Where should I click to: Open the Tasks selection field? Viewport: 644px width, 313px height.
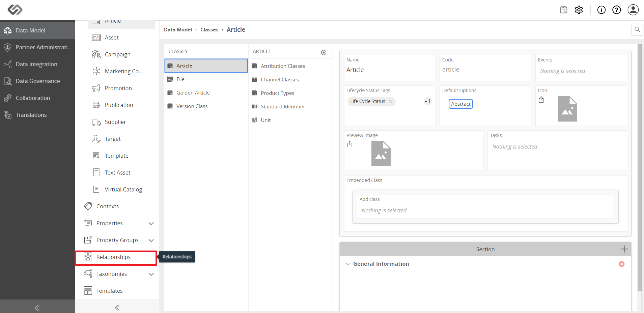pos(557,147)
